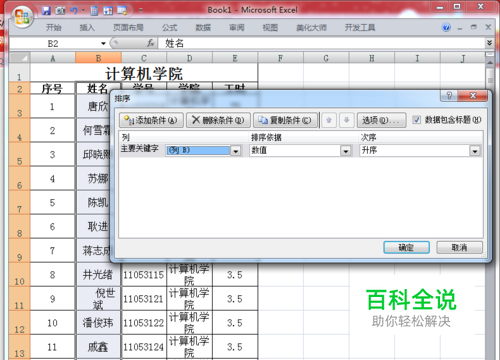
Task: Click the formula bar showing 姓名
Action: pos(322,43)
